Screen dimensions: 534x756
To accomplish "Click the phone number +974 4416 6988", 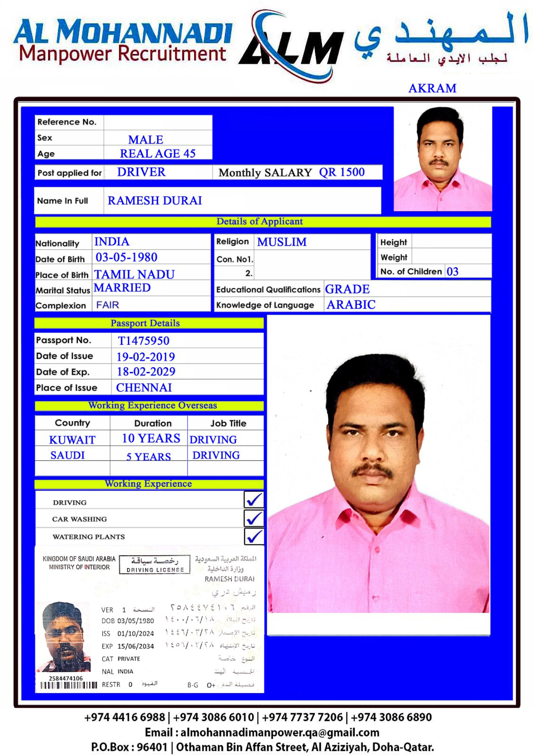I will pos(125,717).
